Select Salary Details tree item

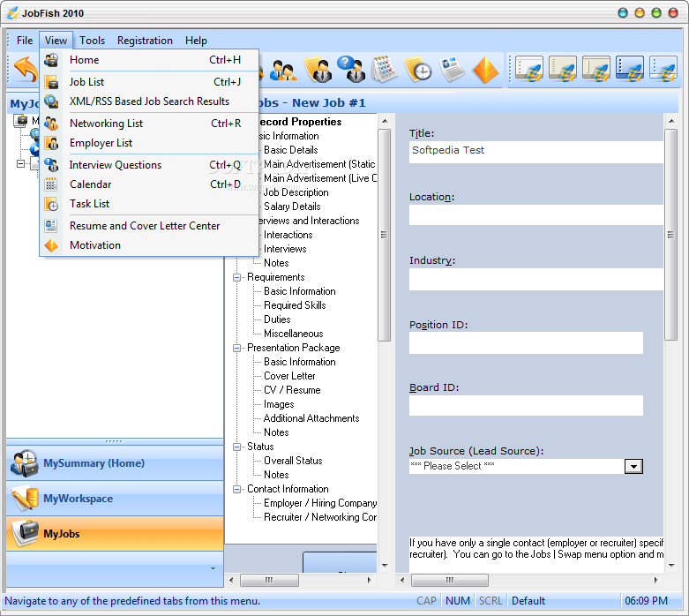pyautogui.click(x=292, y=207)
